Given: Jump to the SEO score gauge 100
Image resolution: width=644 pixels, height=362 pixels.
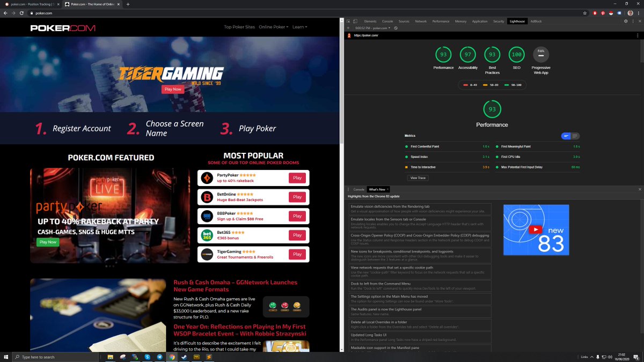Looking at the screenshot, I should point(517,54).
